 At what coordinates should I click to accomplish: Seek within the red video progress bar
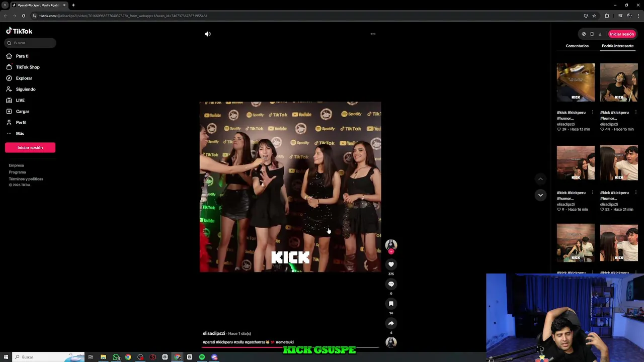[290, 347]
